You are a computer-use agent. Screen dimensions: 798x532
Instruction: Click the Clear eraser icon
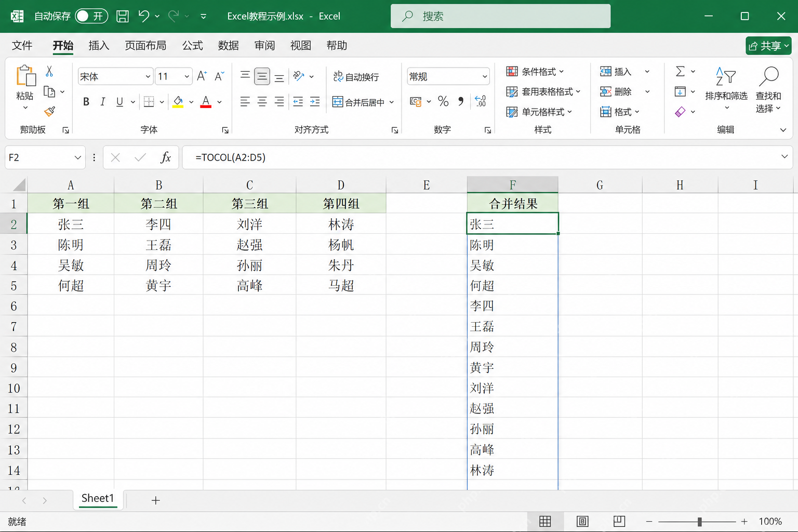point(680,112)
